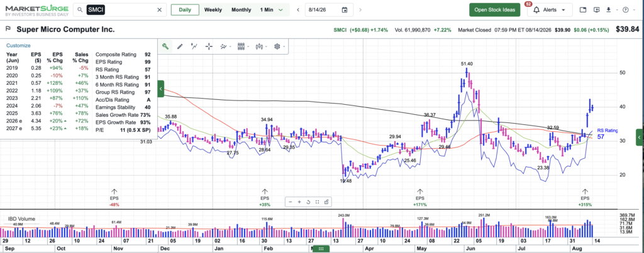Click the $39.84 last price
Image resolution: width=644 pixels, height=253 pixels.
(x=628, y=30)
